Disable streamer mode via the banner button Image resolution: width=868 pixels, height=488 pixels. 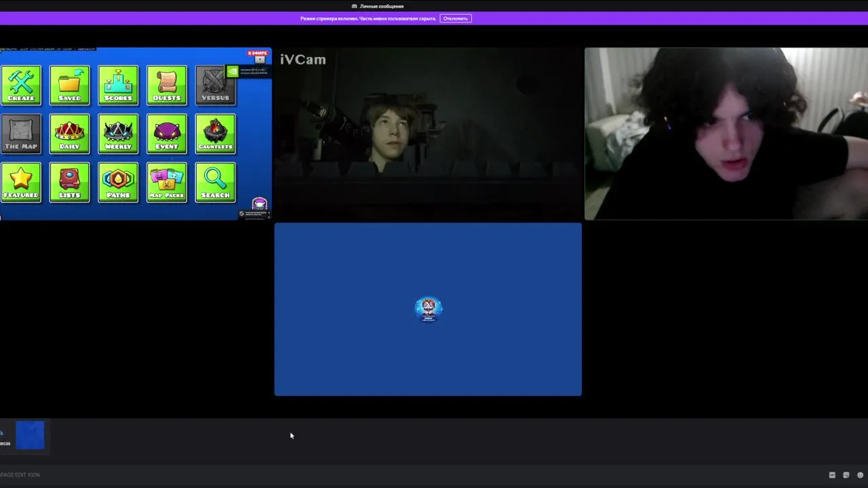(456, 18)
